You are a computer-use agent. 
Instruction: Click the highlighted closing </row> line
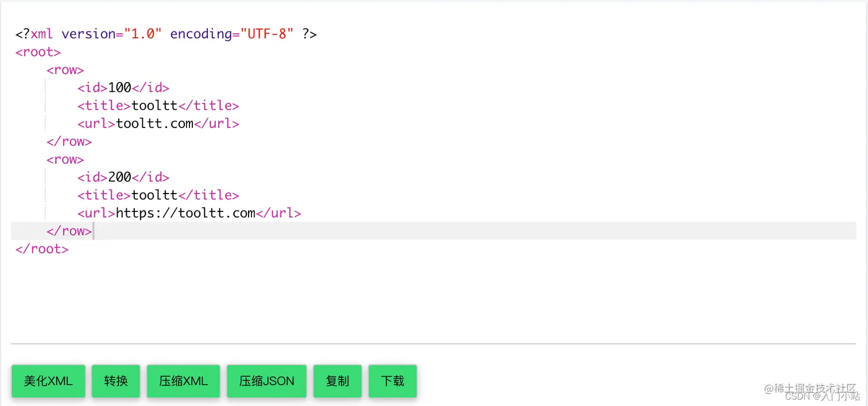click(x=433, y=231)
